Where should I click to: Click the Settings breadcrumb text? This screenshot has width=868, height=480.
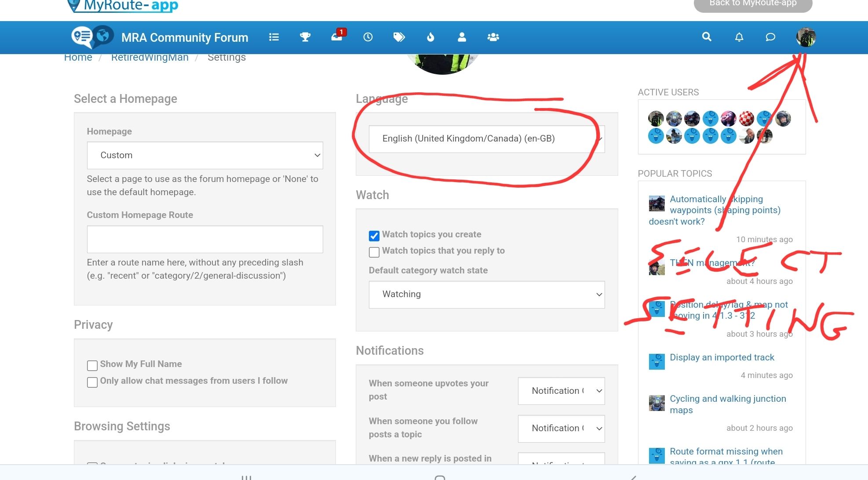pyautogui.click(x=226, y=58)
